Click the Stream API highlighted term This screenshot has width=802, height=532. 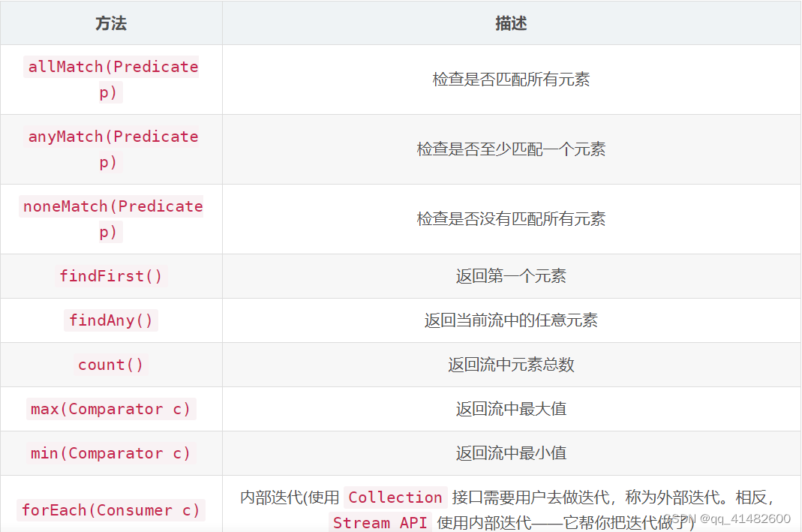click(x=383, y=522)
